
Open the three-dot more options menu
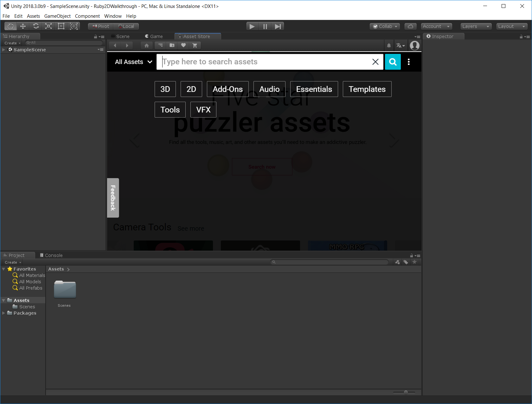pos(409,62)
